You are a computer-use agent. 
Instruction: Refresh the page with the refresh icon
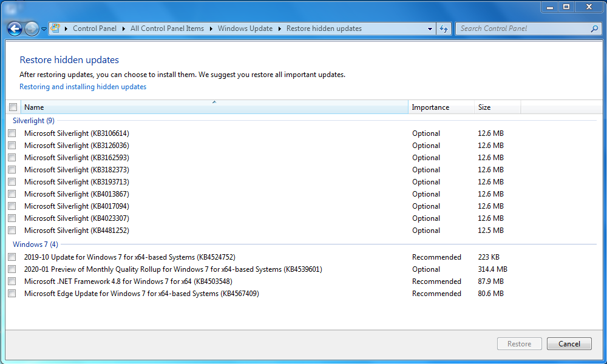coord(444,29)
